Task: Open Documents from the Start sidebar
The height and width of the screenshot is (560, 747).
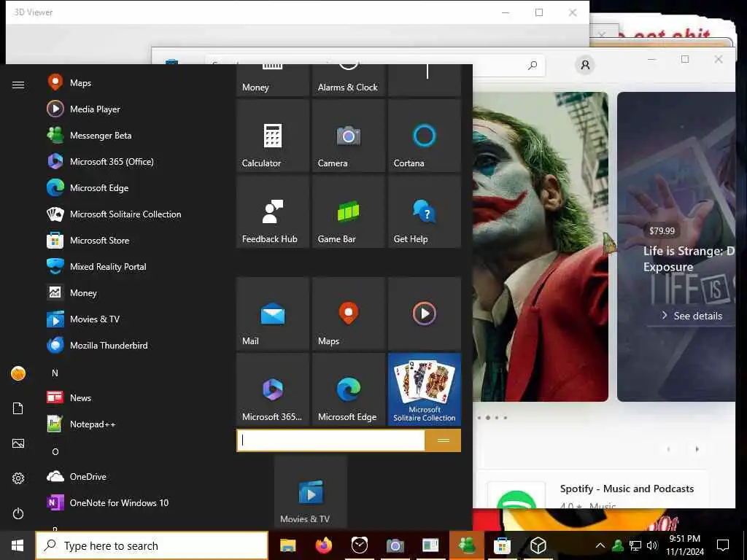Action: [18, 408]
